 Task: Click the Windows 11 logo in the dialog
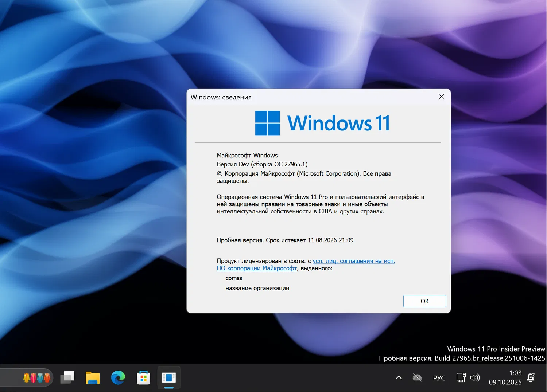tap(267, 123)
